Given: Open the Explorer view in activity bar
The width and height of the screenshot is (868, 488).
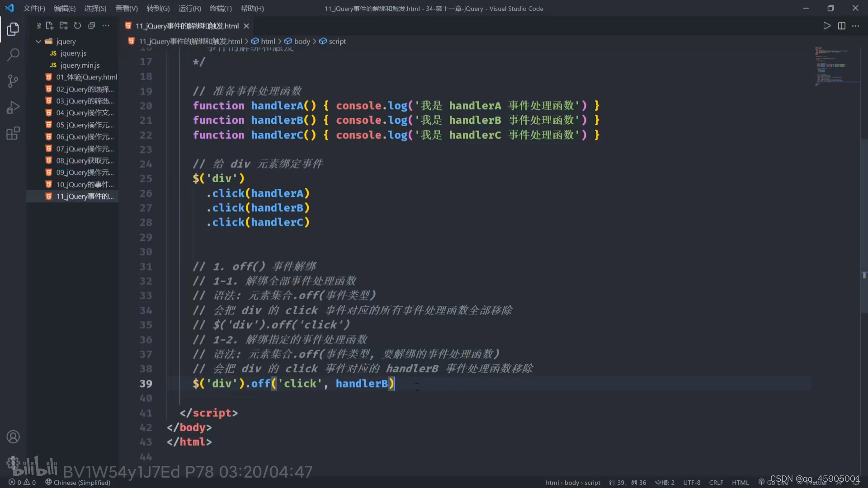Looking at the screenshot, I should point(13,29).
